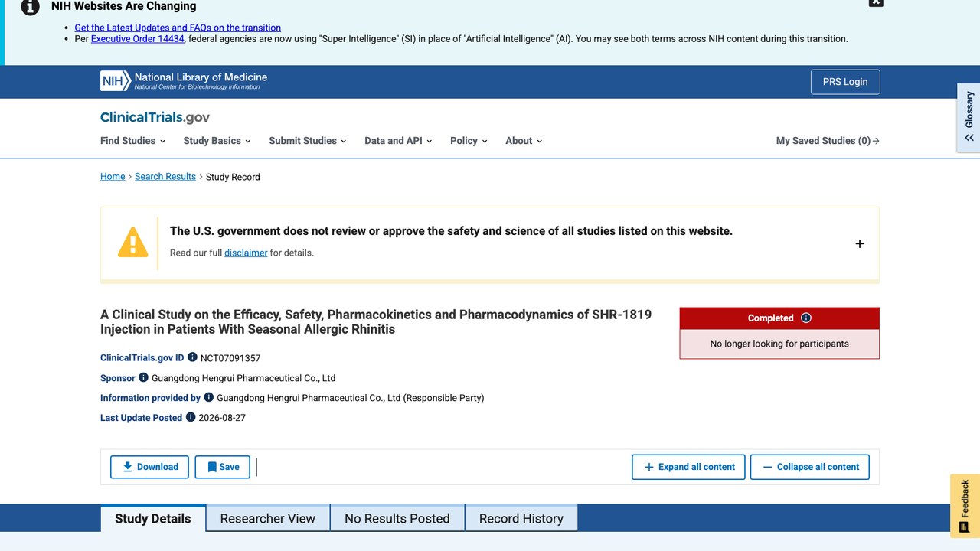Screen dimensions: 980x551
Task: Open the Feedback side tab
Action: point(965,505)
